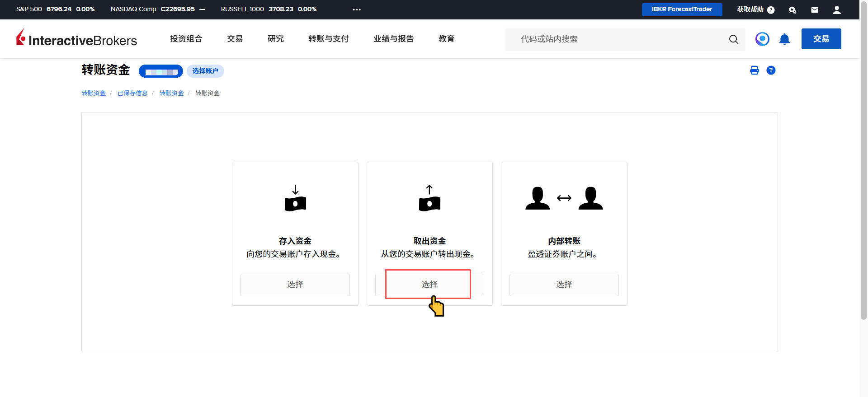
Task: Open the 获取帮助 help menu
Action: (755, 9)
